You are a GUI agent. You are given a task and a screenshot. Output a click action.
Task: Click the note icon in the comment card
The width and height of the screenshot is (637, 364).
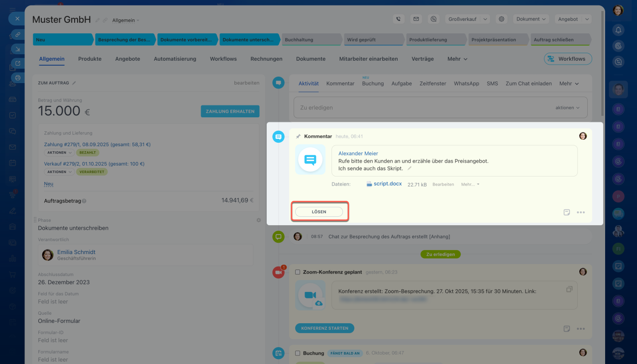click(567, 212)
